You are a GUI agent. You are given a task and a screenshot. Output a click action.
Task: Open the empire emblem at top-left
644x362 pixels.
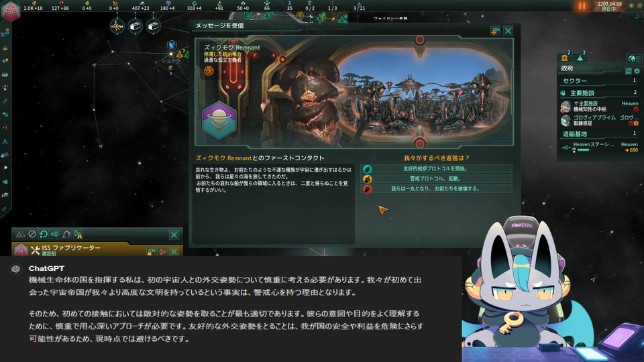pyautogui.click(x=10, y=10)
